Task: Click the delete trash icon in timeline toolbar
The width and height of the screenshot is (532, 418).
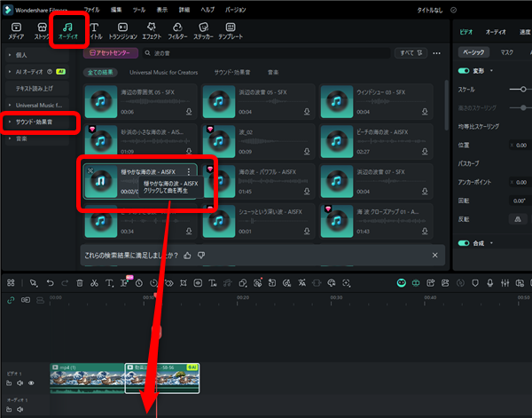Action: 80,282
